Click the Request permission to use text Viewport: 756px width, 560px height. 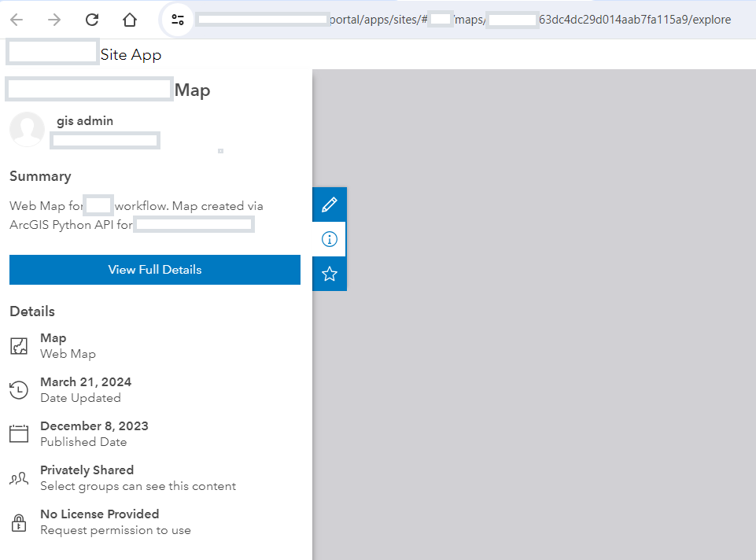click(115, 530)
